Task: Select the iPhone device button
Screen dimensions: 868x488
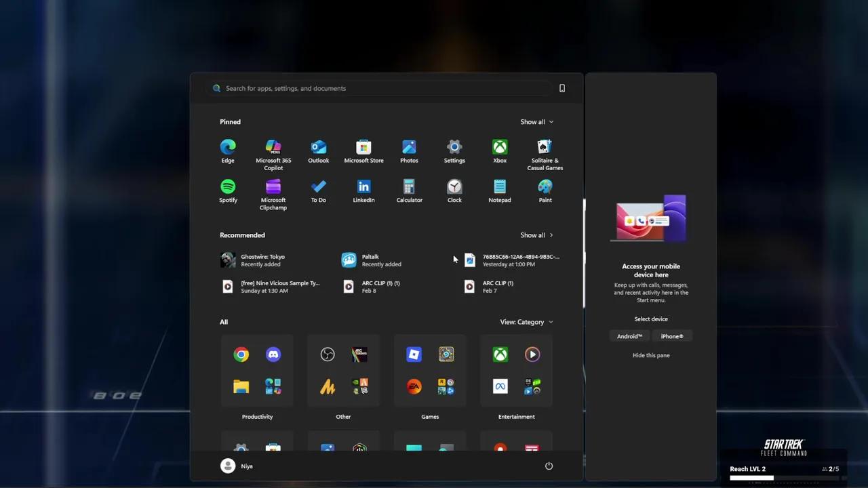Action: (672, 336)
